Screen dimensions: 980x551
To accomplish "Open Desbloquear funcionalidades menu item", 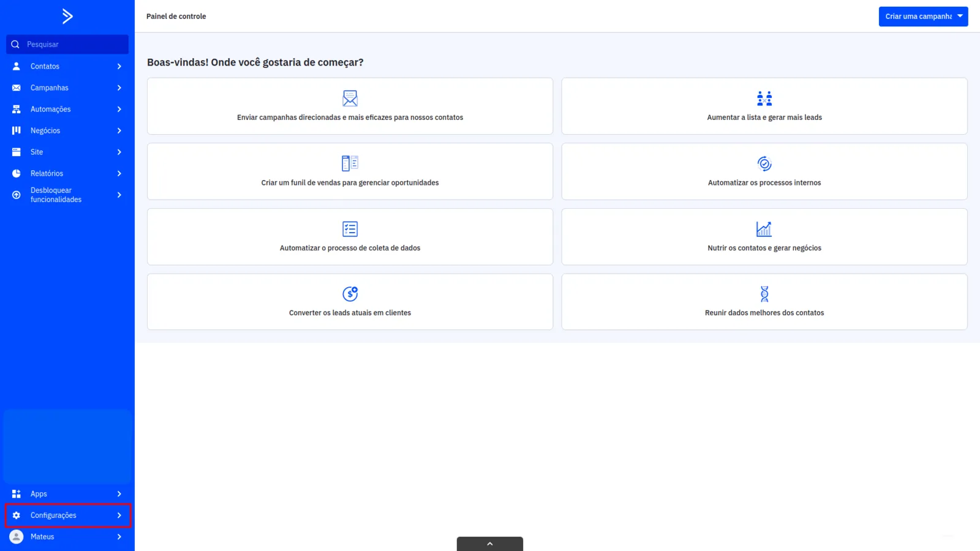I will (x=67, y=195).
